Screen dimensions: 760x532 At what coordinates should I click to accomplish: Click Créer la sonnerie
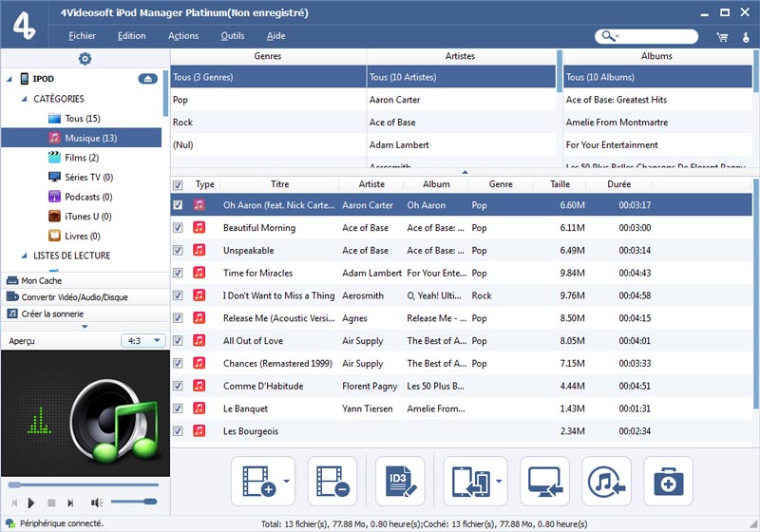pyautogui.click(x=51, y=313)
